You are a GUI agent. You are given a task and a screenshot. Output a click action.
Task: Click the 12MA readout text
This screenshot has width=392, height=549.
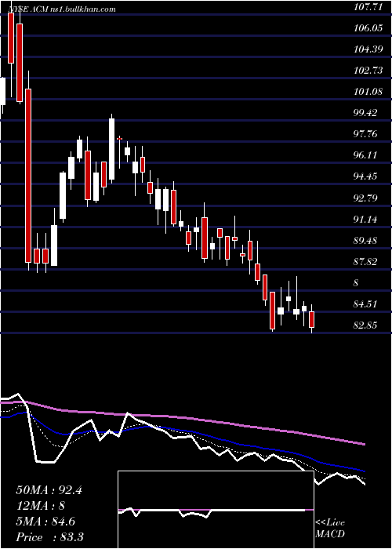[40, 506]
